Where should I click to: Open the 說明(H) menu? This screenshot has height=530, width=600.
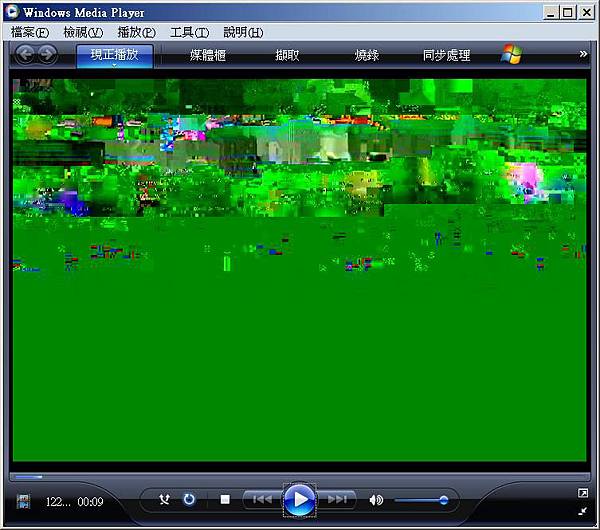click(243, 33)
